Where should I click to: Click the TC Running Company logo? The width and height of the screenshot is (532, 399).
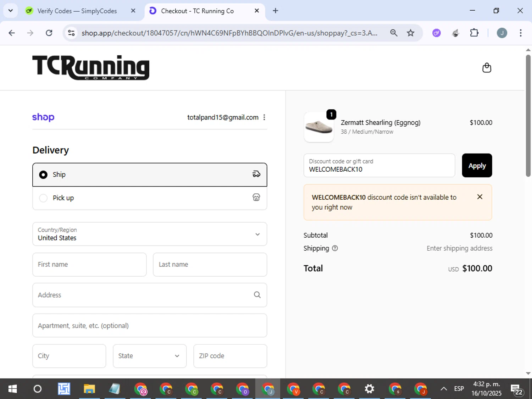tap(91, 67)
